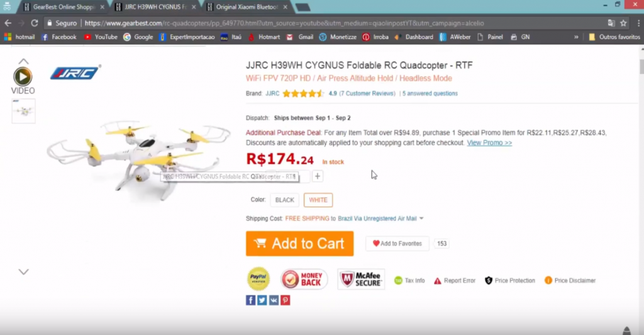Viewport: 644px width, 335px height.
Task: Open the View Promo link
Action: point(489,143)
